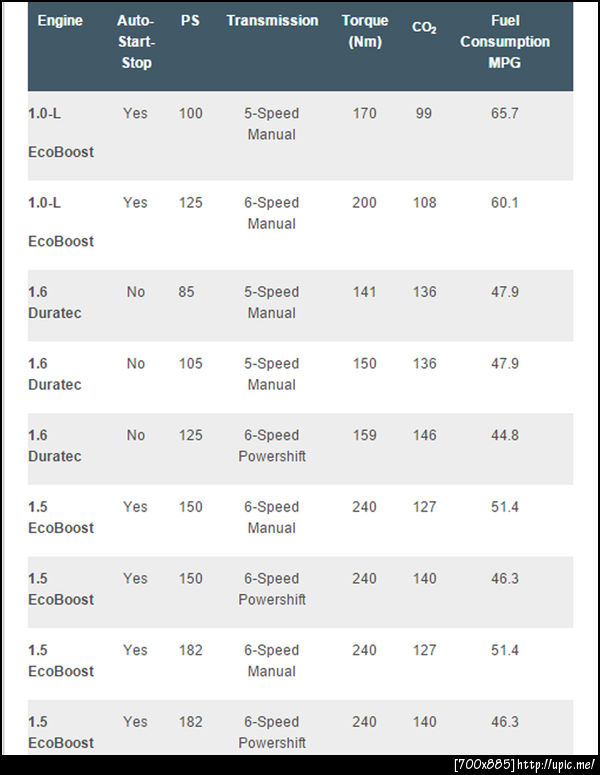Click the Fuel Consumption MPG header
This screenshot has height=775, width=600.
[x=505, y=41]
